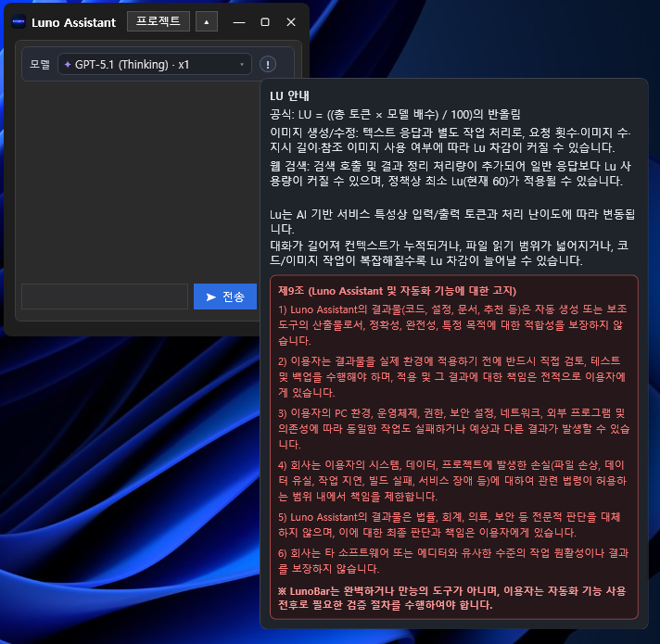
Task: Click the LU 안내 heading
Action: pos(289,96)
